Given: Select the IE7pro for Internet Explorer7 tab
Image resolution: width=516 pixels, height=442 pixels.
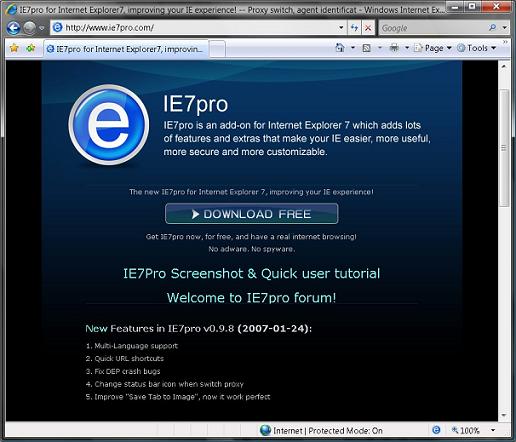Looking at the screenshot, I should point(126,49).
